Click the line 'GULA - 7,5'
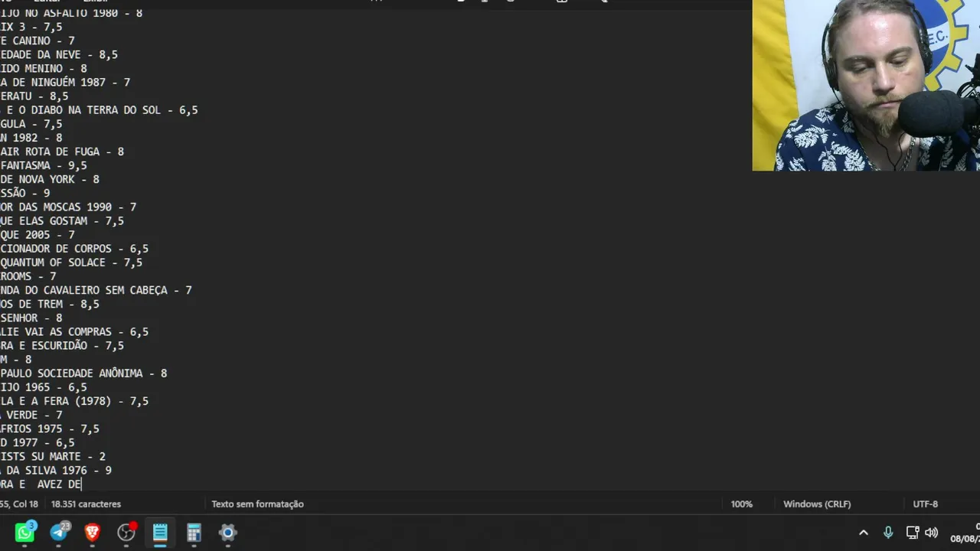The height and width of the screenshot is (551, 980). [x=31, y=124]
